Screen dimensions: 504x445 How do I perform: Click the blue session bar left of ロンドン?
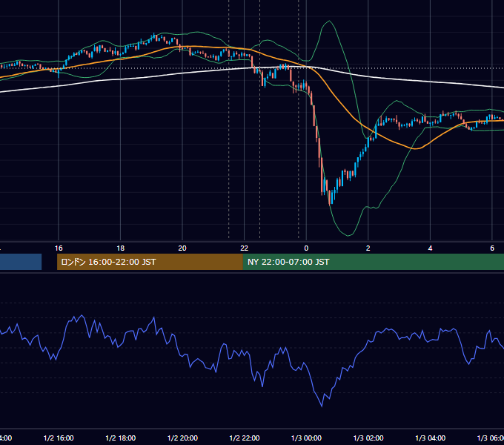(21, 262)
